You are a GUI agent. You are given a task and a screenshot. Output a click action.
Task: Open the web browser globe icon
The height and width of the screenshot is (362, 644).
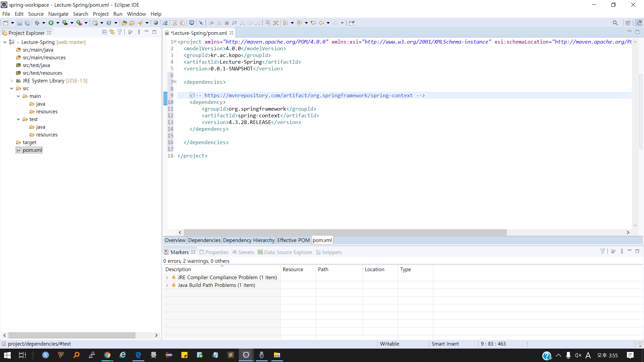tap(156, 23)
